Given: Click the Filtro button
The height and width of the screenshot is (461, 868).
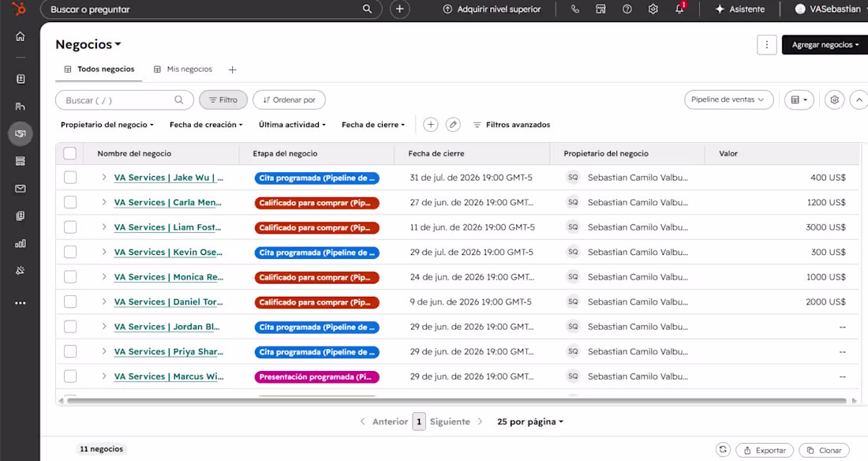Looking at the screenshot, I should click(x=223, y=99).
